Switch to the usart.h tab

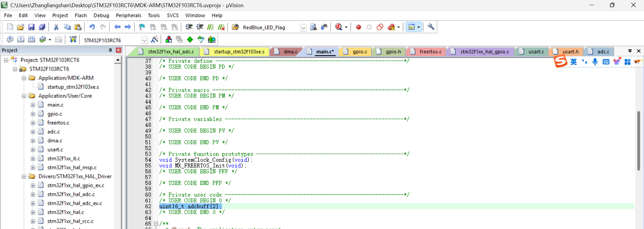[x=566, y=52]
